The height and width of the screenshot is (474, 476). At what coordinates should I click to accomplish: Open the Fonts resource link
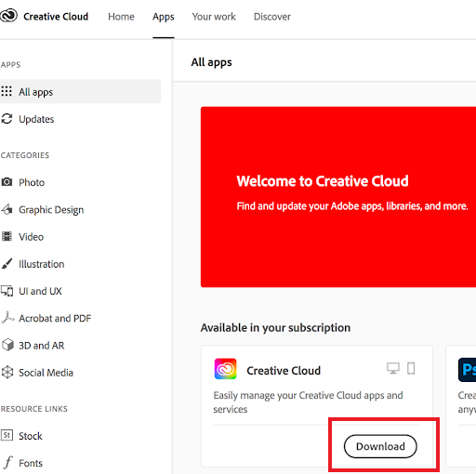coord(31,463)
